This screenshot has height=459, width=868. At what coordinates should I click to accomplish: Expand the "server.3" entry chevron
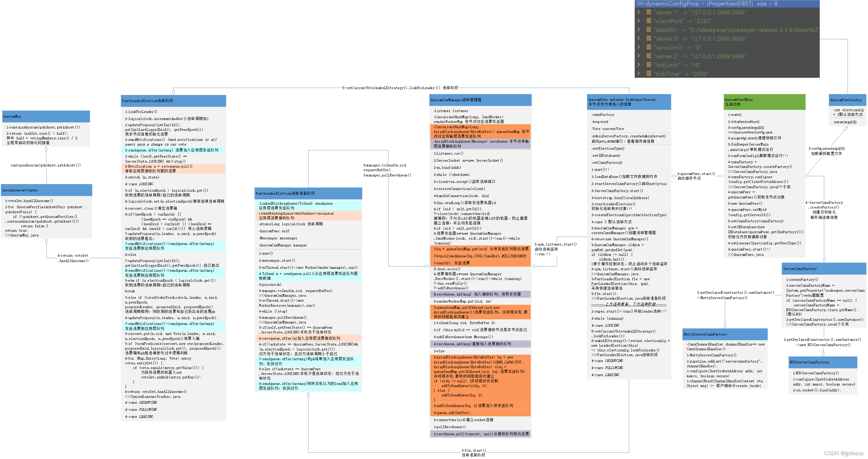click(x=638, y=39)
